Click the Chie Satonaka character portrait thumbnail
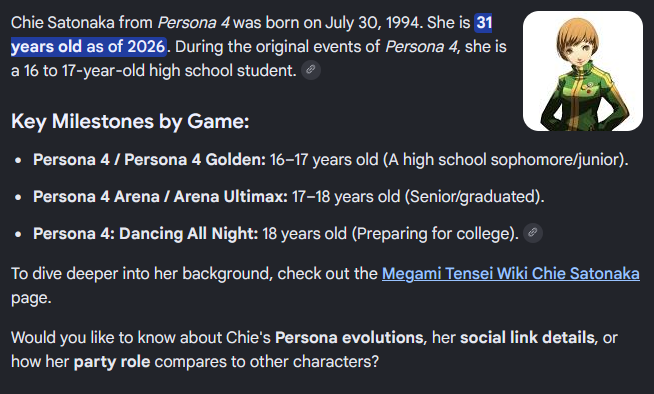The height and width of the screenshot is (394, 654). (x=583, y=71)
